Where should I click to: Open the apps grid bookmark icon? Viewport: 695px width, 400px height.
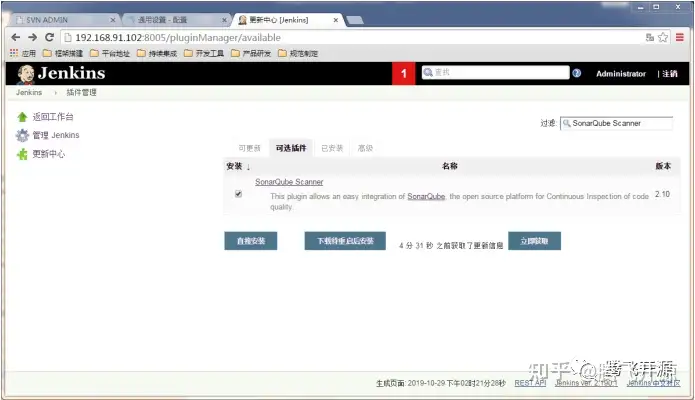point(14,53)
